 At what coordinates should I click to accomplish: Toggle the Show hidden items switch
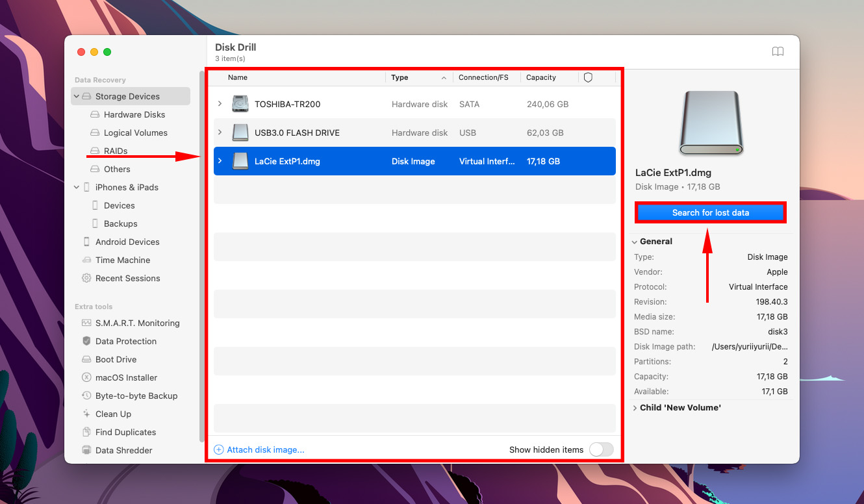click(601, 449)
